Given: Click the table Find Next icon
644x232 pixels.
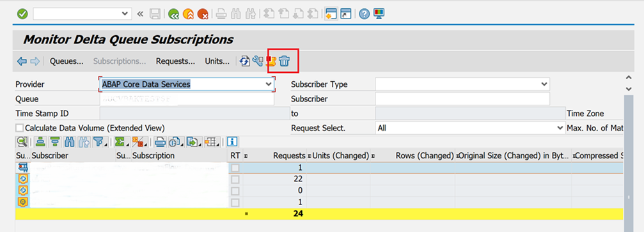Looking at the screenshot, I should point(84,142).
